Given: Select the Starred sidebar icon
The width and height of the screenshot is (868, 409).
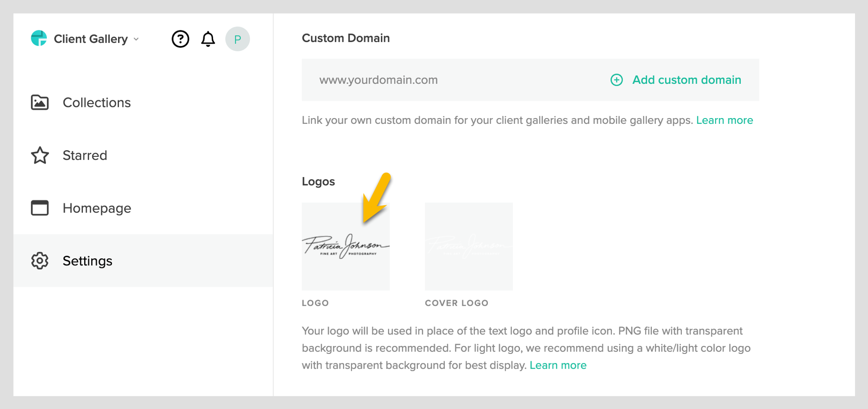Looking at the screenshot, I should tap(39, 155).
